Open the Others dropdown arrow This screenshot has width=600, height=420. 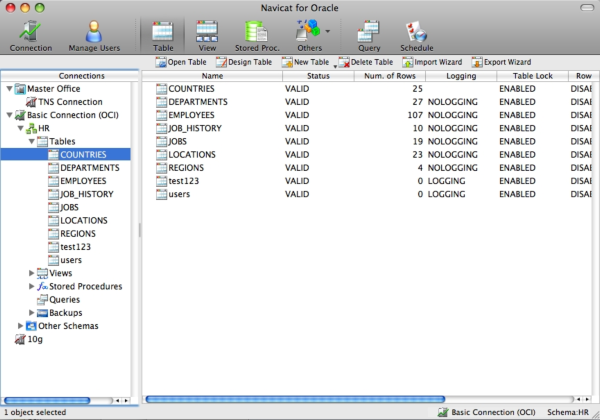(x=328, y=31)
